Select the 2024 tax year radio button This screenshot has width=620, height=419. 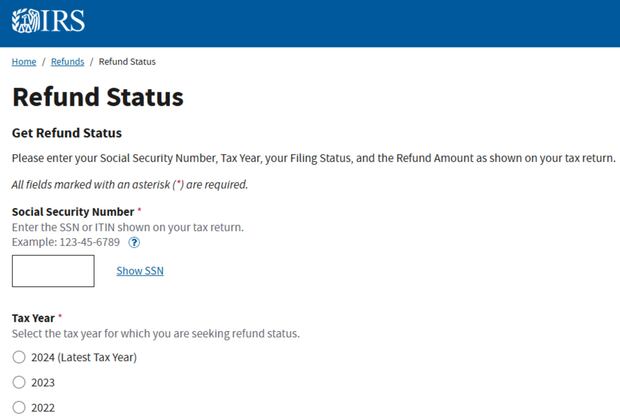coord(19,357)
